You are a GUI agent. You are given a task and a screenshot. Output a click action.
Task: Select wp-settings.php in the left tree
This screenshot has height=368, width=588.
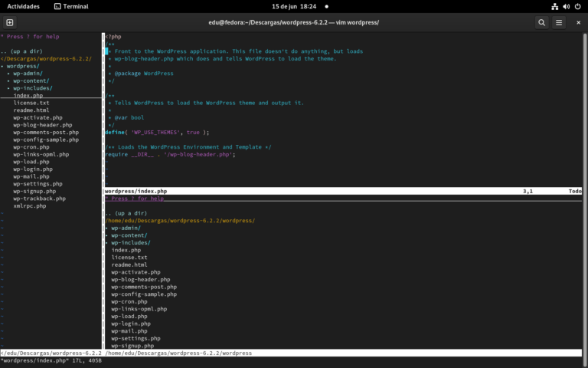[x=38, y=184]
